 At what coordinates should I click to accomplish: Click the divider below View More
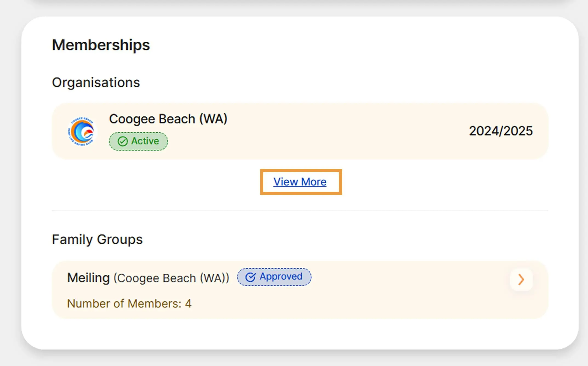tap(300, 211)
